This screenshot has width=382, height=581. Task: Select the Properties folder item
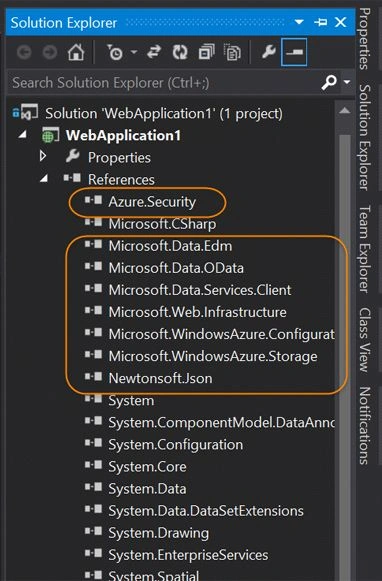coord(119,157)
